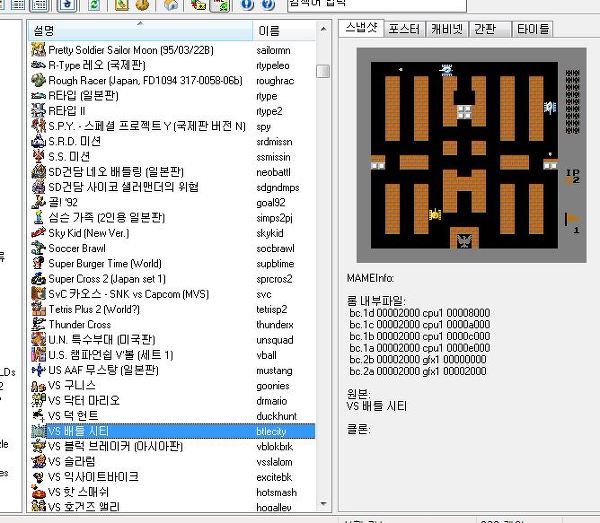The height and width of the screenshot is (523, 600).
Task: Click the golden trophy-like toolbar icon
Action: (142, 5)
